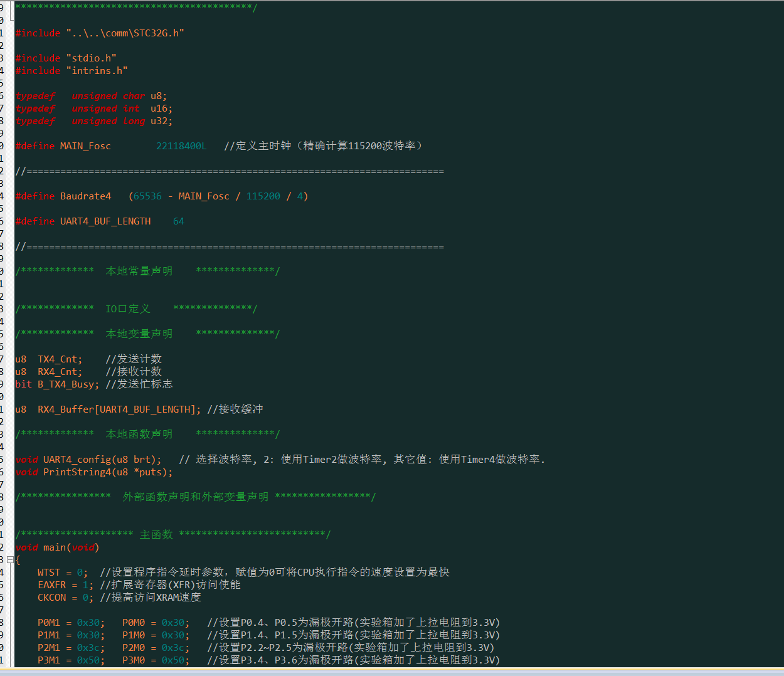The width and height of the screenshot is (784, 676).
Task: Click the 设置P0.4、P0.5 open-drain comment
Action: [354, 622]
